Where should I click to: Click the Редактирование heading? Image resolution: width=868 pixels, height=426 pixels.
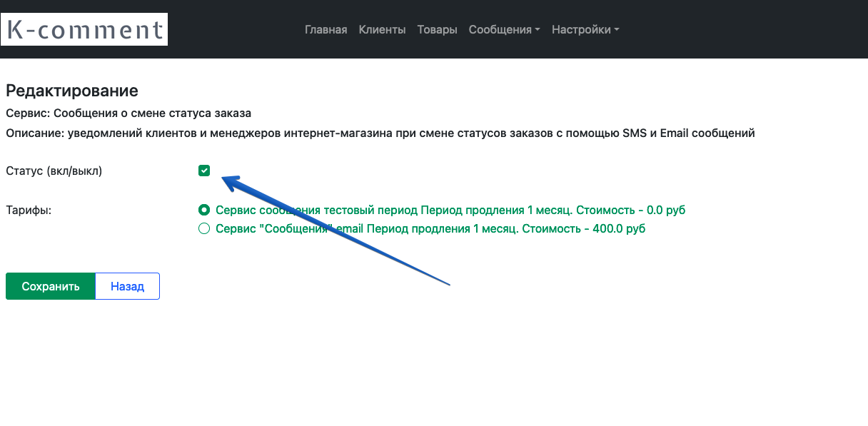pyautogui.click(x=71, y=91)
